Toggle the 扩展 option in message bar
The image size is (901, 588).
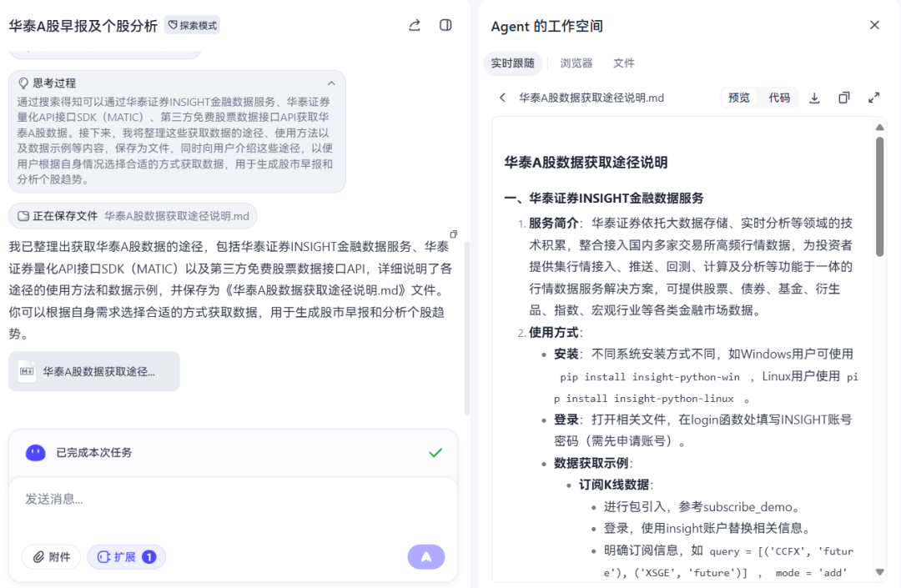tap(126, 556)
